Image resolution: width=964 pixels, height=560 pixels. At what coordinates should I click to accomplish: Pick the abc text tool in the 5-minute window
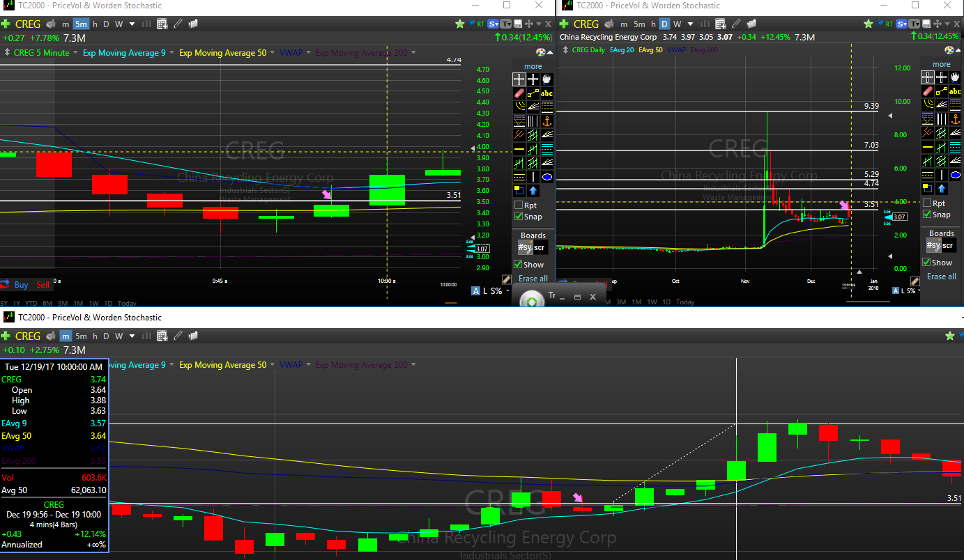pyautogui.click(x=547, y=93)
